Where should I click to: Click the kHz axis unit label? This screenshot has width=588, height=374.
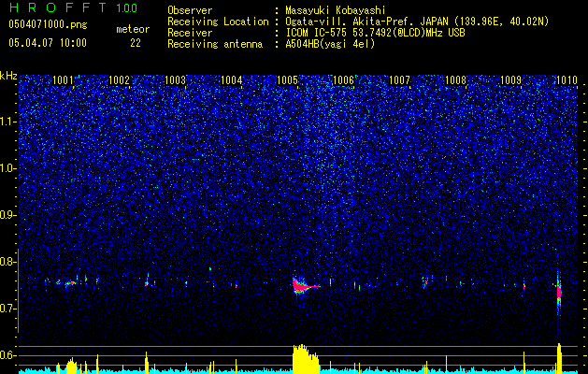pyautogui.click(x=8, y=76)
